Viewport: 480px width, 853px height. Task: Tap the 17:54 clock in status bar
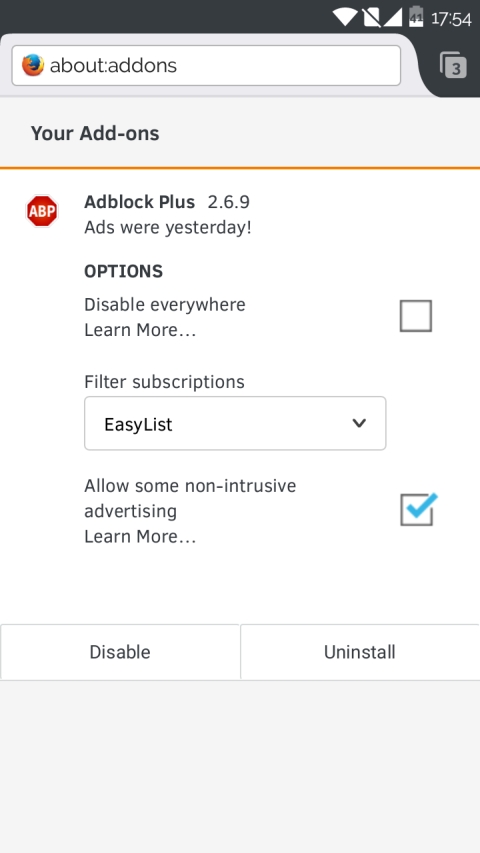click(x=451, y=19)
